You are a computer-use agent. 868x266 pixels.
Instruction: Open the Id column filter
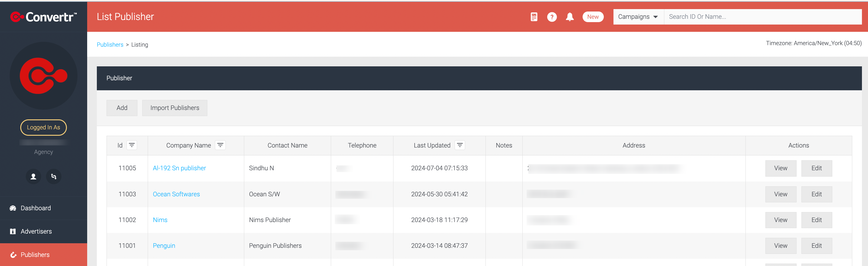(x=132, y=145)
